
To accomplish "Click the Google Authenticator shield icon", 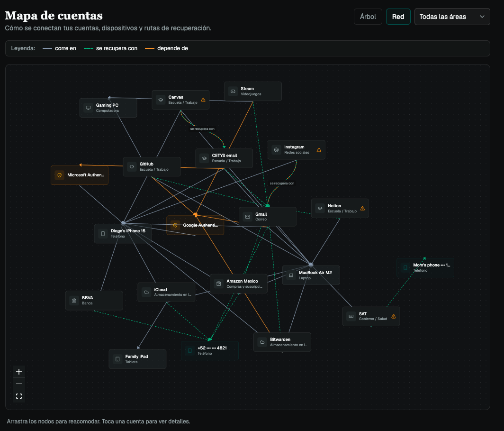I will pos(175,225).
